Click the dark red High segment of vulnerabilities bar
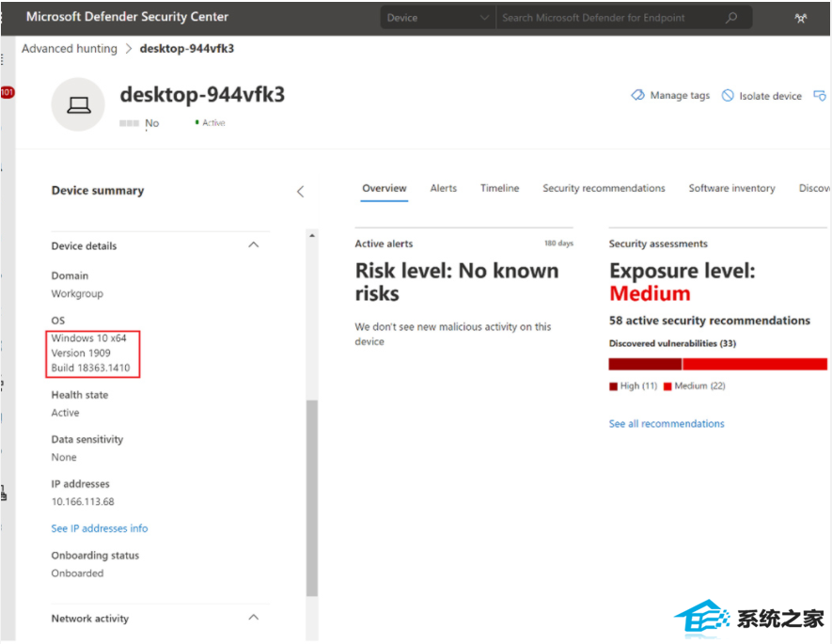 point(645,364)
